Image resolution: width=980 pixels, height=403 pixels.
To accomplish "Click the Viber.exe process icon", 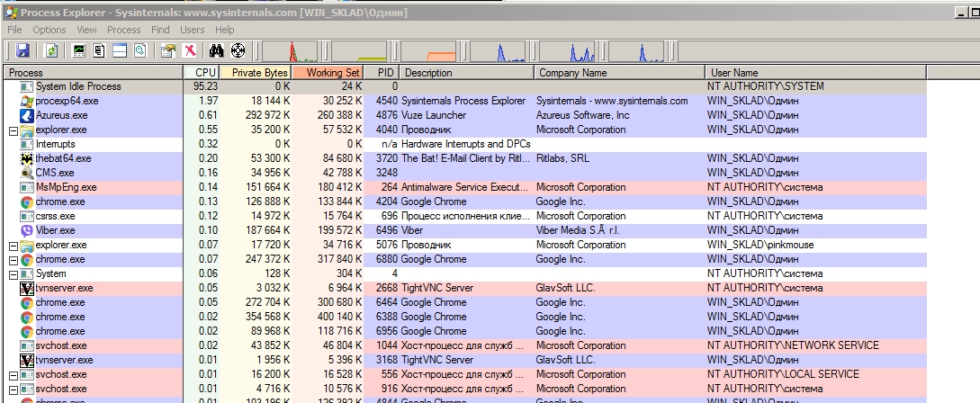I will click(x=28, y=230).
